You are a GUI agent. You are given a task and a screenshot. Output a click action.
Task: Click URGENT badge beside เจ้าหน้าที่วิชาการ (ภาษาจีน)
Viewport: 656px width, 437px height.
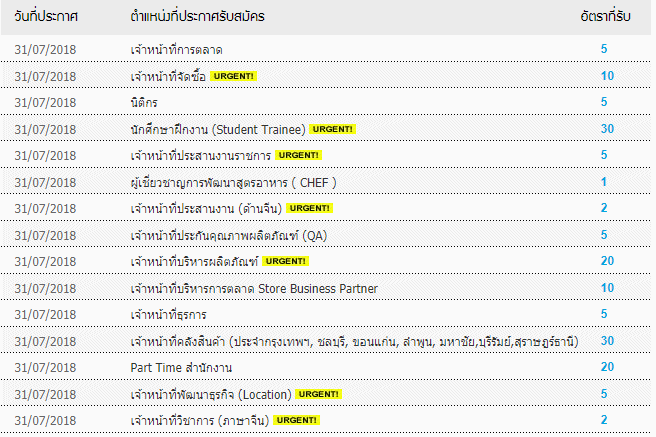(x=298, y=420)
